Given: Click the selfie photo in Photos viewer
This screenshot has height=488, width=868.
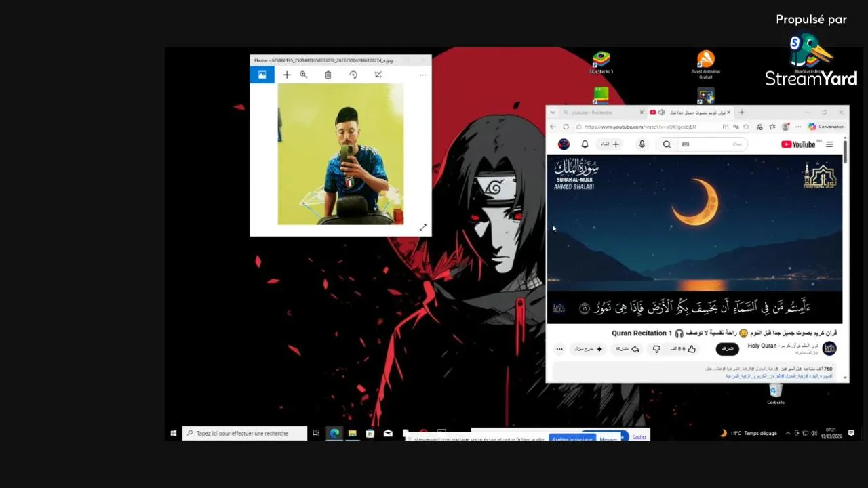Looking at the screenshot, I should coord(340,154).
